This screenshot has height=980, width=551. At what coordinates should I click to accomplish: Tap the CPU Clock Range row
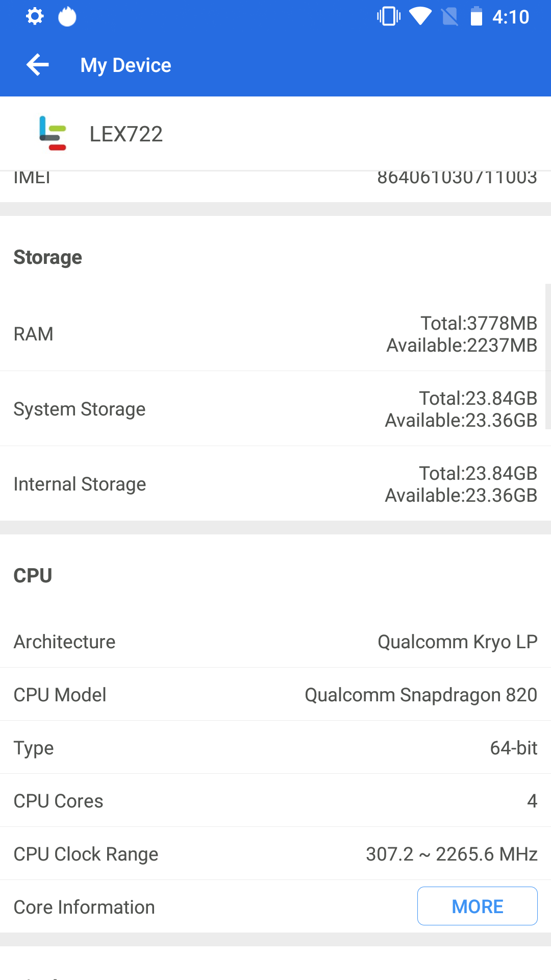[x=275, y=854]
